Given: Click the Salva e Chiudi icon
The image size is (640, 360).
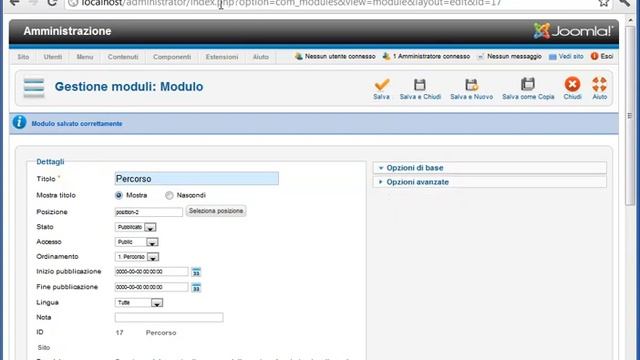Looking at the screenshot, I should (420, 84).
